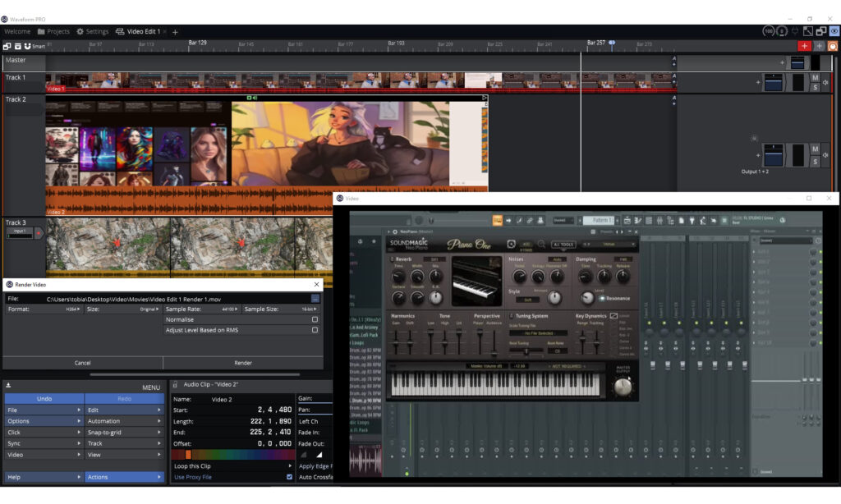This screenshot has height=504, width=841.
Task: Open the Edit menu
Action: tap(125, 410)
